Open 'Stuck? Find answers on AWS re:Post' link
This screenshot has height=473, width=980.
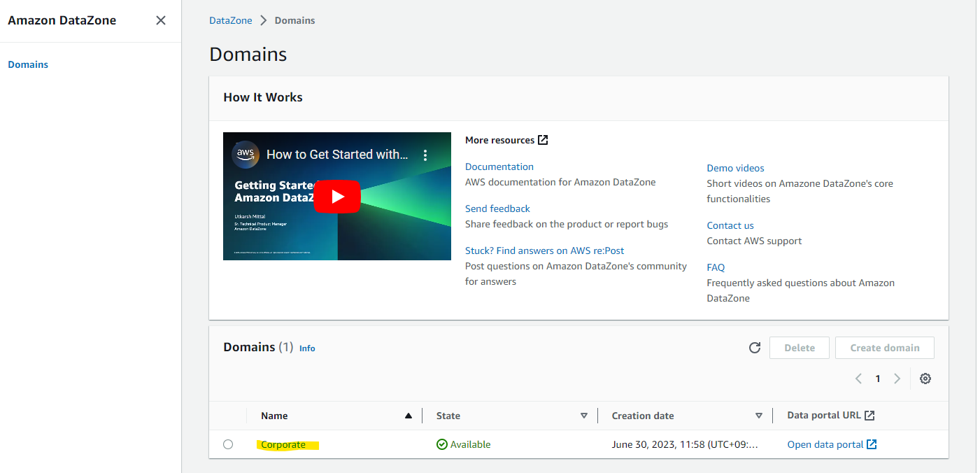(545, 250)
